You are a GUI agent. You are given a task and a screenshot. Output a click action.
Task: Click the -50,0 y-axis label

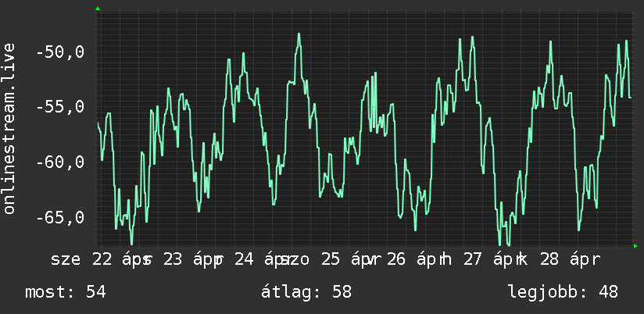point(60,52)
